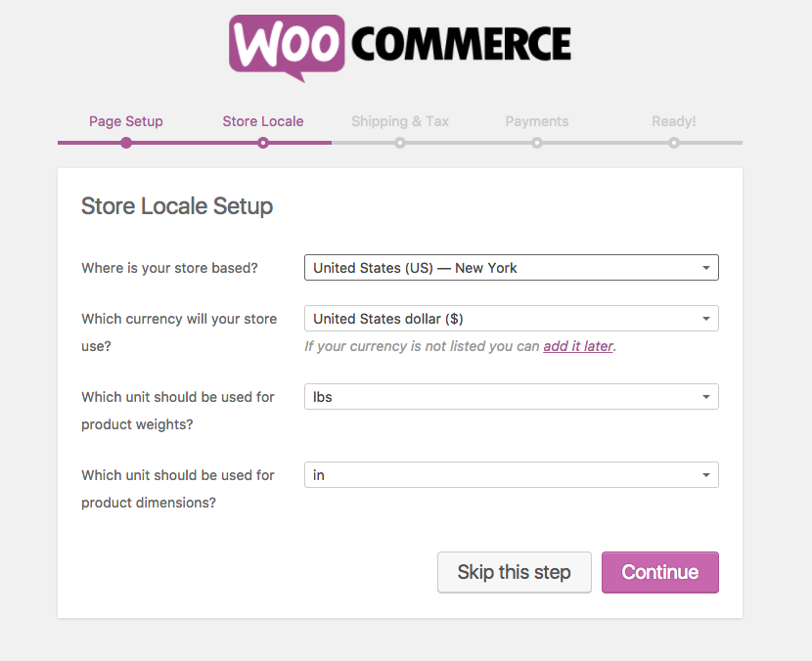Click the Payments step dot

537,143
